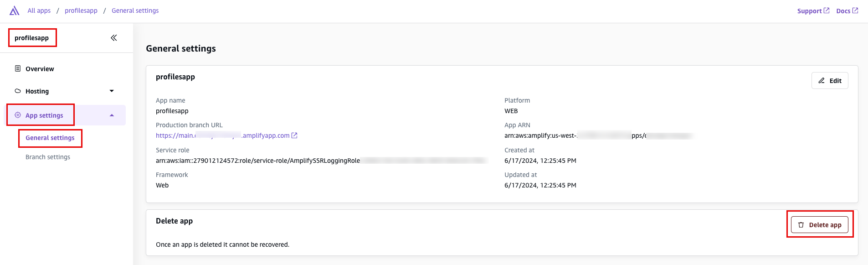Click the App ARN label

(517, 125)
